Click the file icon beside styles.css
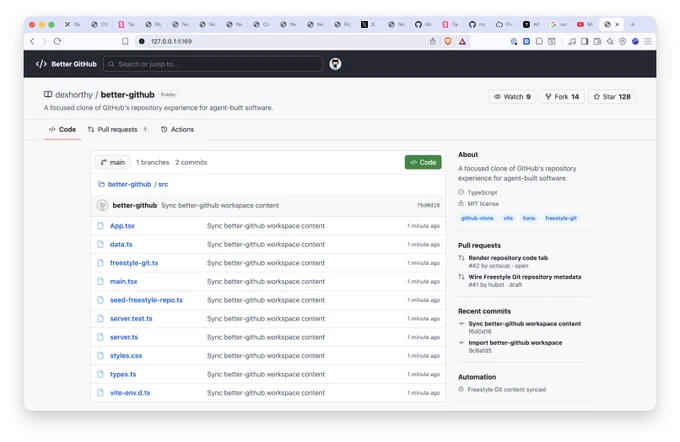 click(x=101, y=356)
